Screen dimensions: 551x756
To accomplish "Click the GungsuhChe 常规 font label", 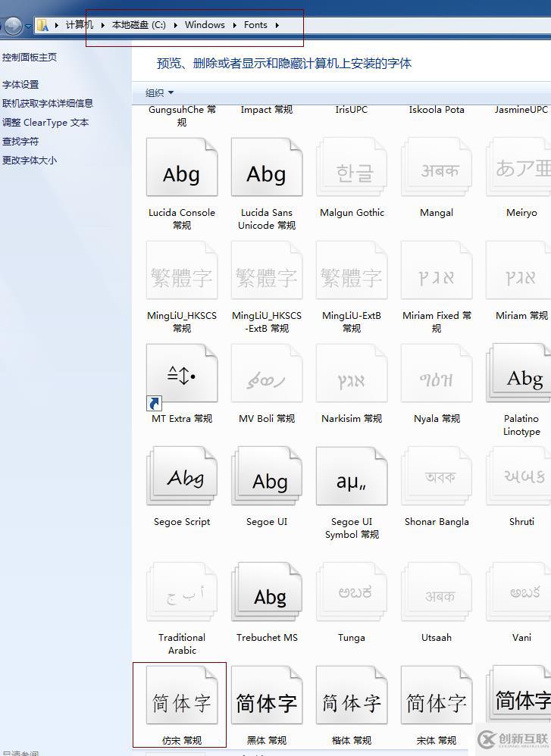I will pos(182,116).
